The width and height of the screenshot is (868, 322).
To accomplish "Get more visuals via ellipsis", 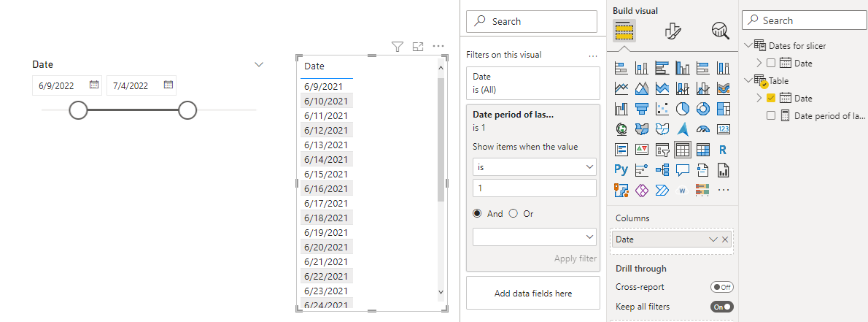I will click(724, 190).
